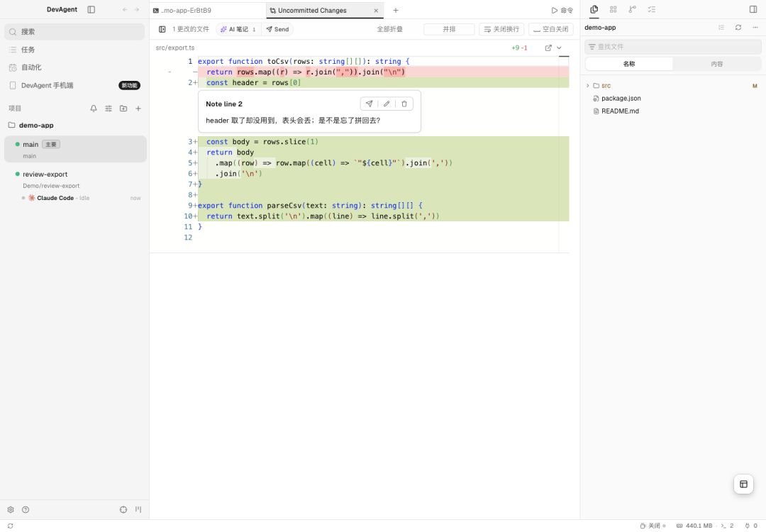Toggle the right panel visibility
The width and height of the screenshot is (766, 532).
click(753, 9)
